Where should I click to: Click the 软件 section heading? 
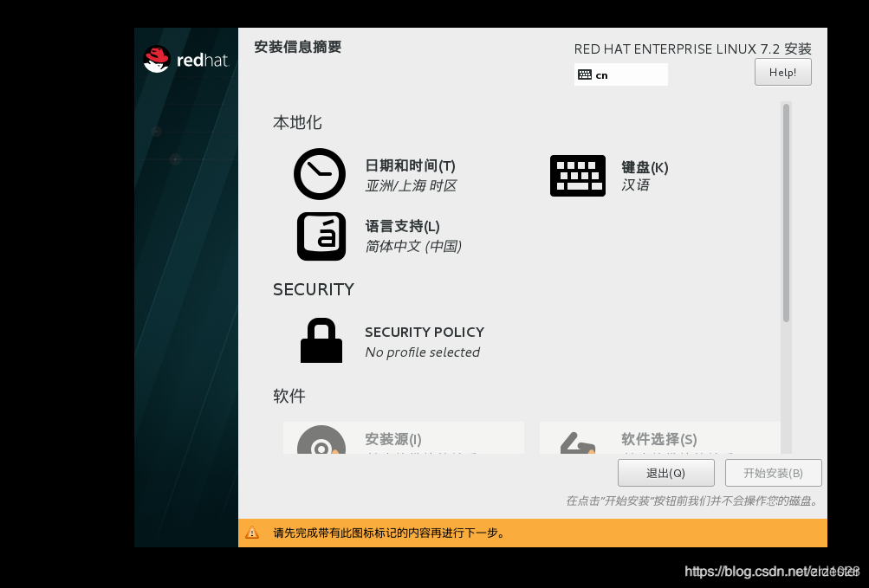(289, 396)
